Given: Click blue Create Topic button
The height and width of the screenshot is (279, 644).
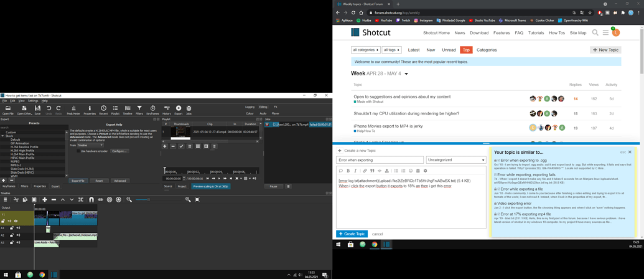Looking at the screenshot, I should tap(352, 234).
